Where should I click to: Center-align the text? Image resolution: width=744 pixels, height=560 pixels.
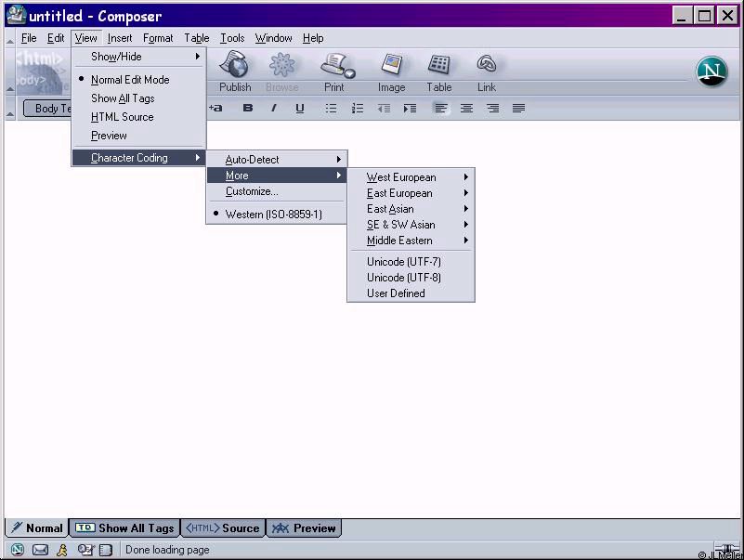(x=467, y=109)
